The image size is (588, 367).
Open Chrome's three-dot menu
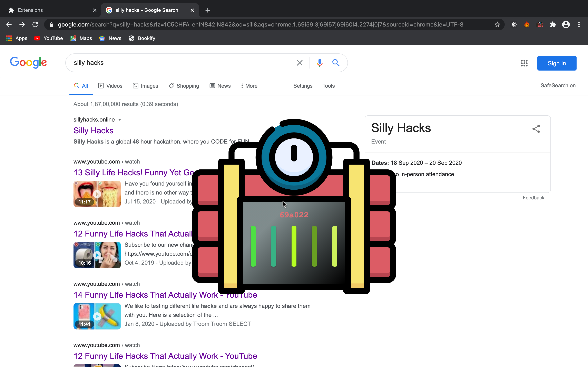(579, 24)
